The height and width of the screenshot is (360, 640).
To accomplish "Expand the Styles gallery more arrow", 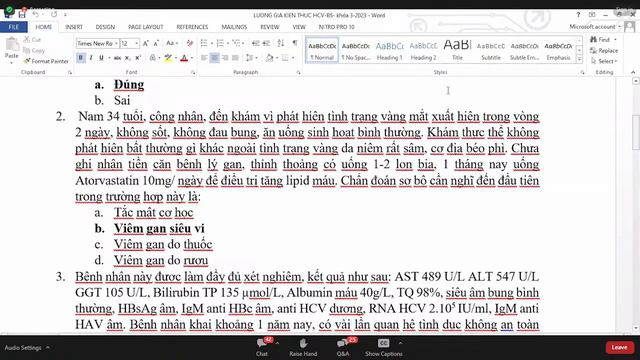I will 579,60.
